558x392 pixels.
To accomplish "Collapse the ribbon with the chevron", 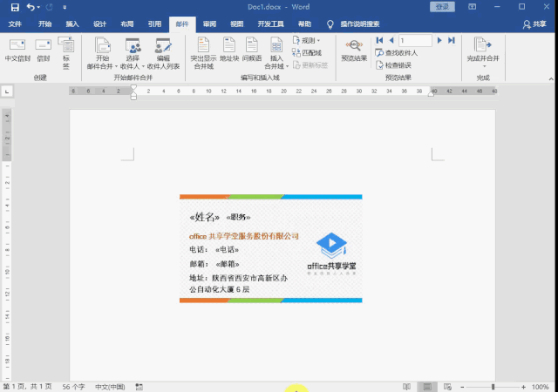I will point(551,78).
